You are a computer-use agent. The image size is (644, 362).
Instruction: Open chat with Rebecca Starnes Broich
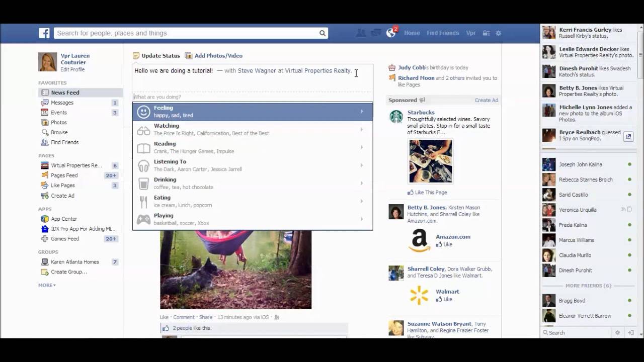pyautogui.click(x=587, y=179)
